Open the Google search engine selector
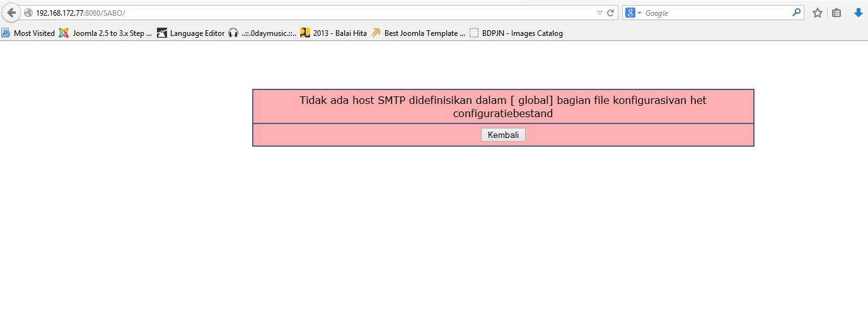Screen dimensions: 868x313 633,13
